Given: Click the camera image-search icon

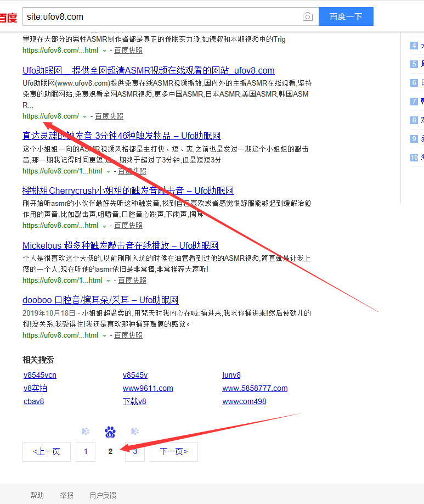Looking at the screenshot, I should click(307, 16).
